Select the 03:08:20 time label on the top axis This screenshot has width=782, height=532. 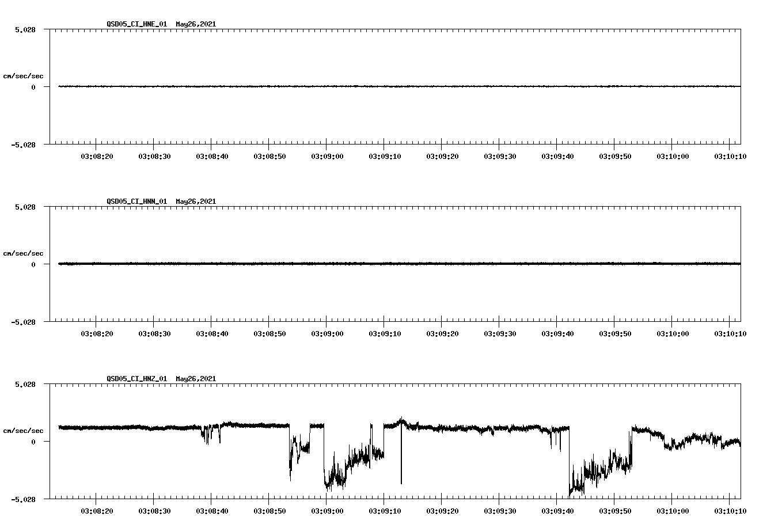point(97,155)
